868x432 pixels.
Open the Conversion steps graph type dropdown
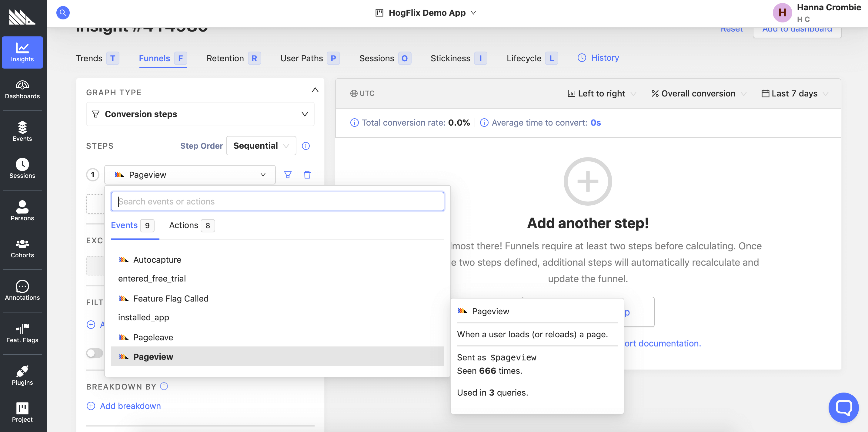200,114
